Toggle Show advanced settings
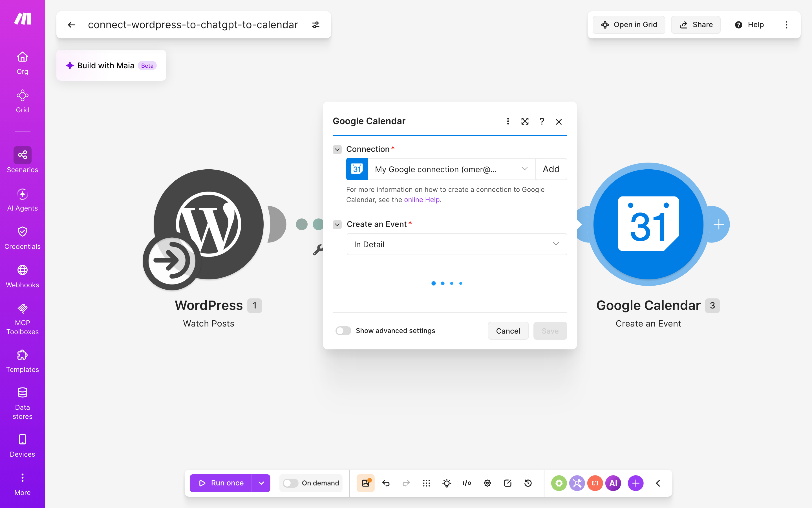Viewport: 812px width, 508px height. [x=343, y=330]
